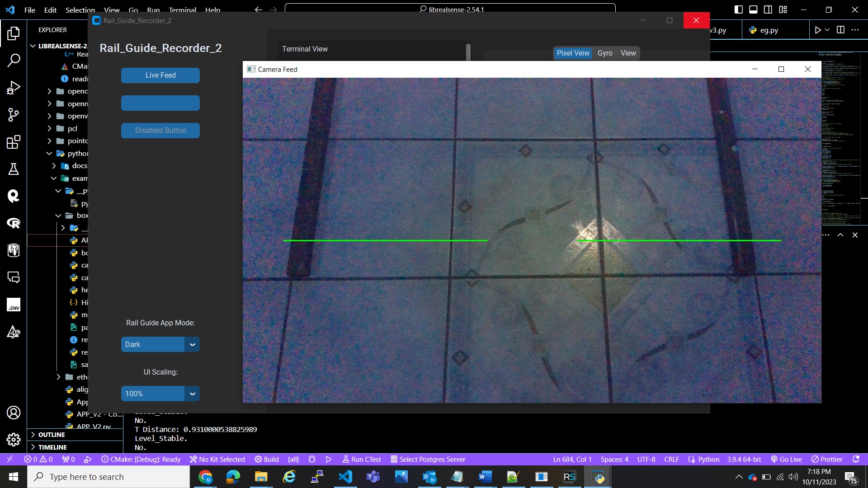
Task: Click Select Postgres Server in status bar
Action: tap(428, 459)
